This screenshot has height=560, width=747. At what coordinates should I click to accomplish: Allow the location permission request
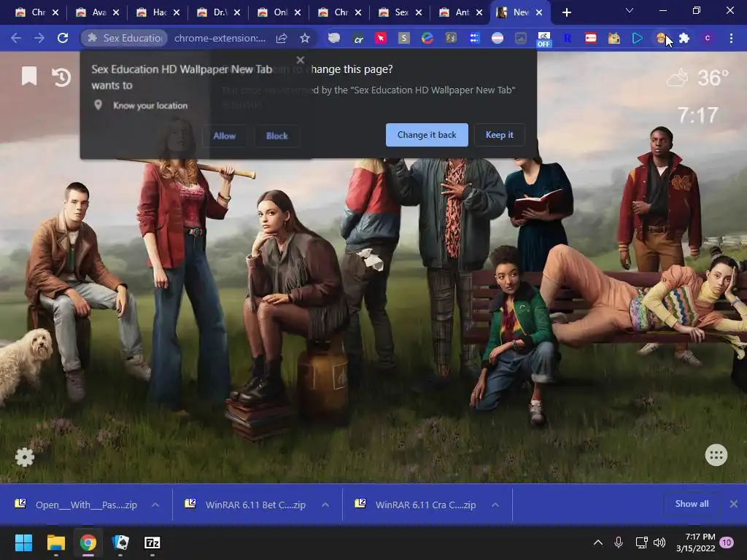coord(225,136)
